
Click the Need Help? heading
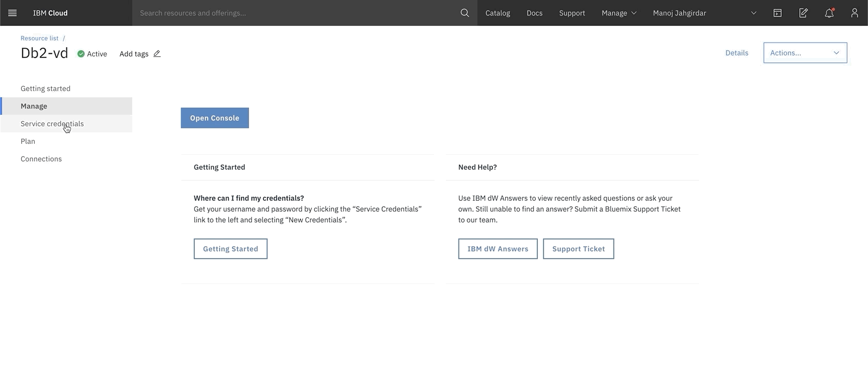click(x=477, y=167)
